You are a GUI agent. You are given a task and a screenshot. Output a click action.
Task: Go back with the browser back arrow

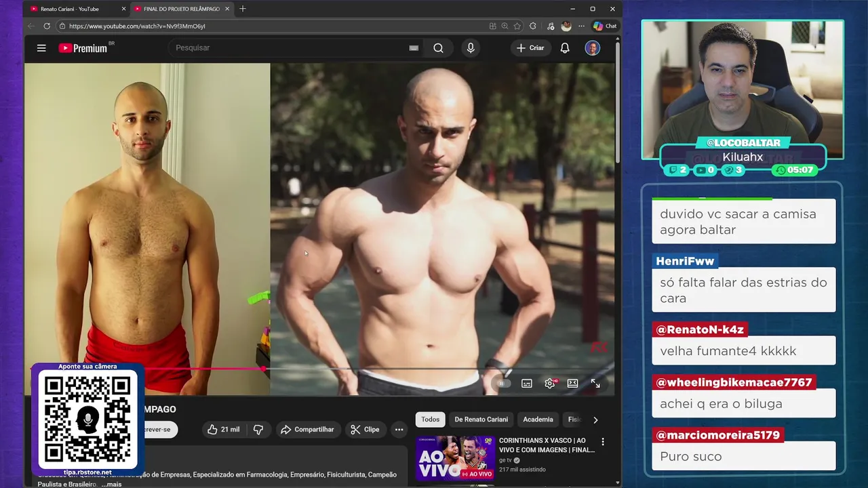[31, 26]
